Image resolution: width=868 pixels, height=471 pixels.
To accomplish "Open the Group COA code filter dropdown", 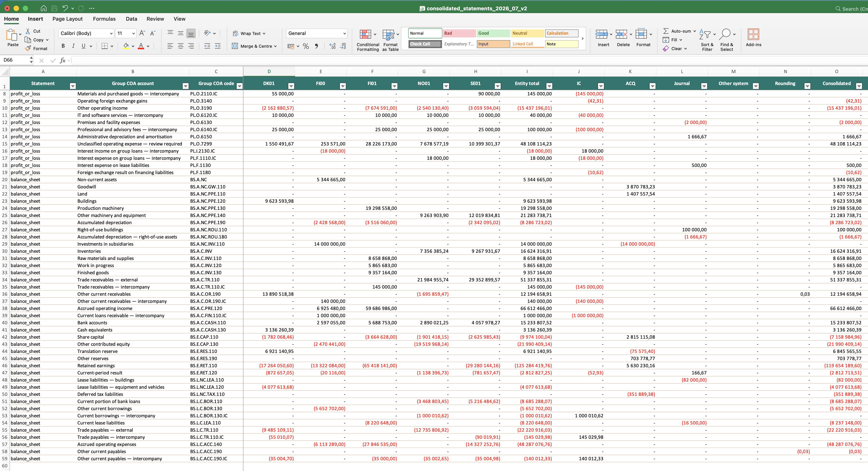I will coord(240,86).
